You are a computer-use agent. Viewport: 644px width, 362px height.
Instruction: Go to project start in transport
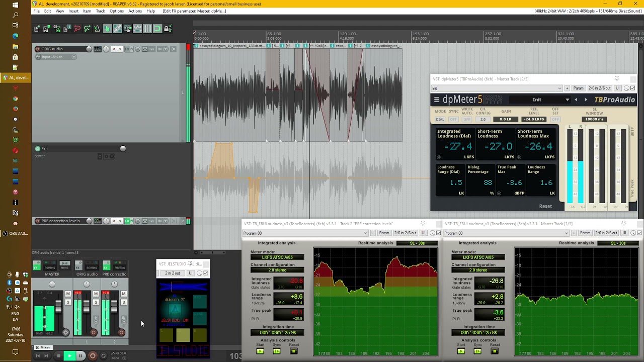pos(37,356)
